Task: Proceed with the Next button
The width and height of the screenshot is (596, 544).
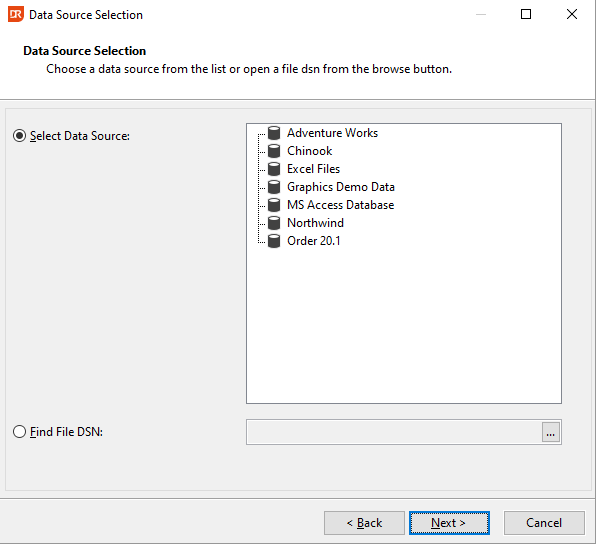Action: (449, 523)
